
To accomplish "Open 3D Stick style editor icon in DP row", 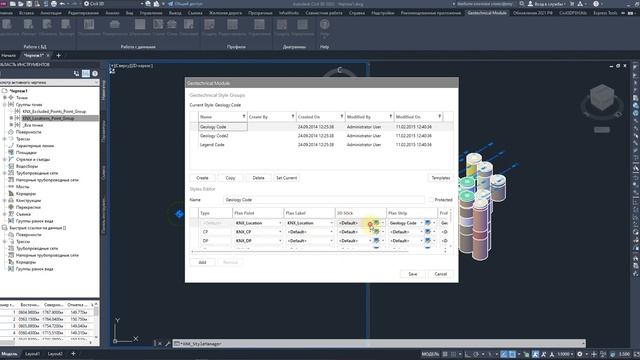I will (376, 241).
